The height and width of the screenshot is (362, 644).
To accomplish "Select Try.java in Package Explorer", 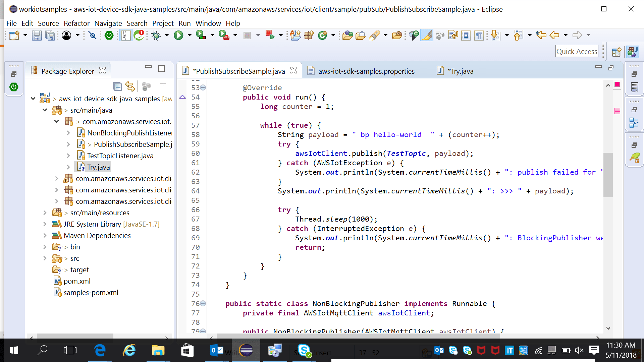I will [x=98, y=167].
